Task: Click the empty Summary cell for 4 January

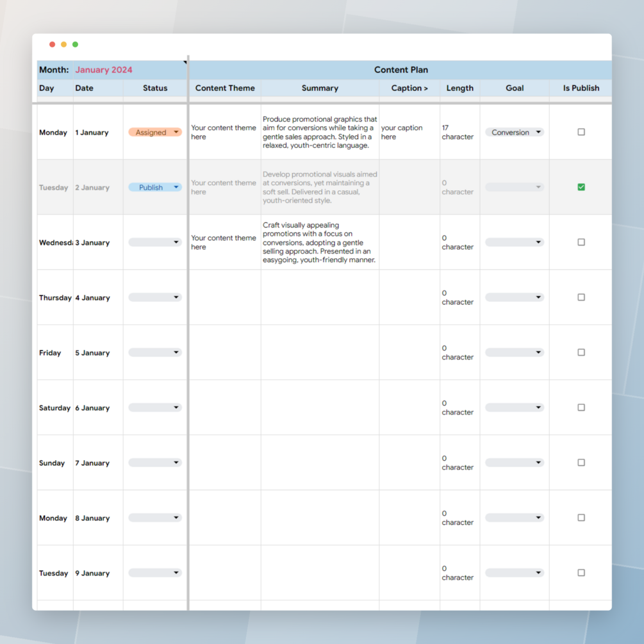Action: tap(320, 297)
